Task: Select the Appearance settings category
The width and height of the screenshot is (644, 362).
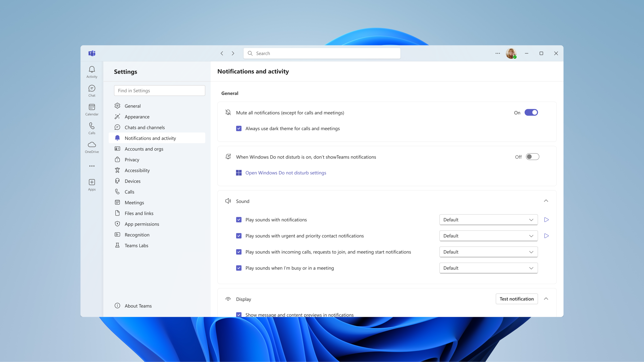Action: [137, 116]
